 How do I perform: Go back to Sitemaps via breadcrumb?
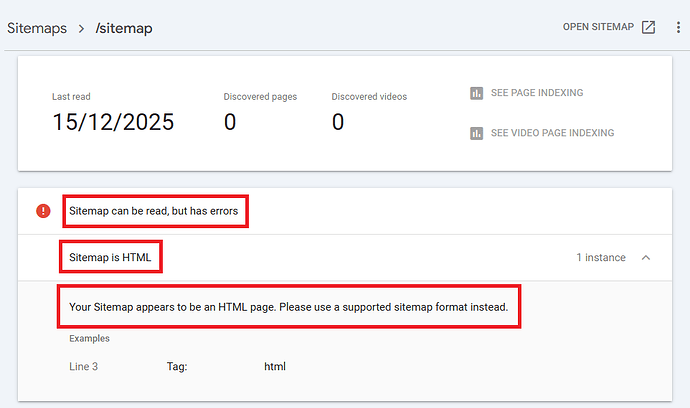[37, 28]
